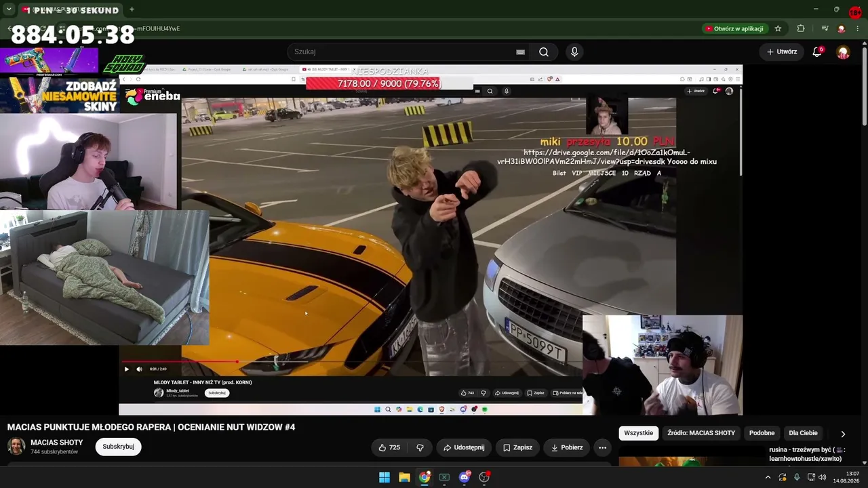Open the volume control in system tray
This screenshot has width=868, height=488.
coord(823,477)
